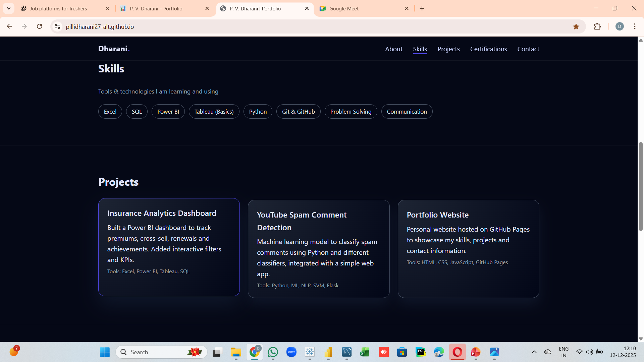Click the Projects navigation link
This screenshot has height=362, width=644.
pos(448,49)
